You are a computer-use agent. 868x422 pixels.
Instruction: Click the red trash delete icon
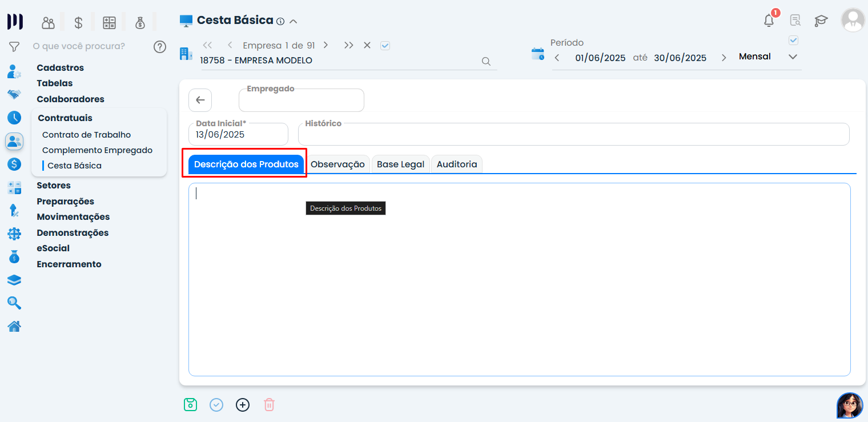click(269, 405)
